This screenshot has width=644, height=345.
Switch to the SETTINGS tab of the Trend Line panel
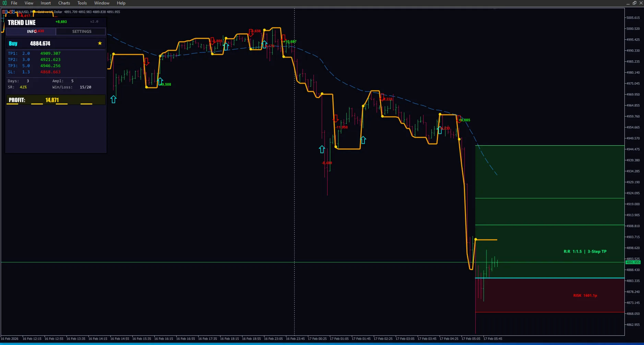point(81,31)
